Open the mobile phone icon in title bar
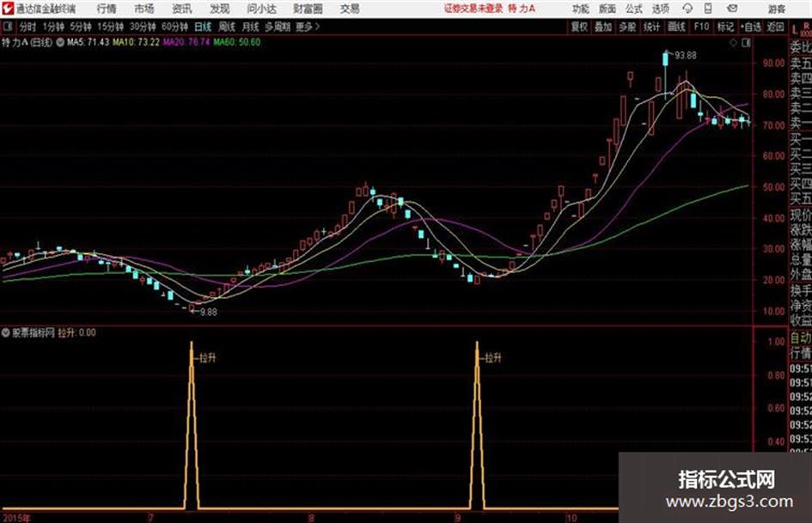812x523 pixels. 708,9
